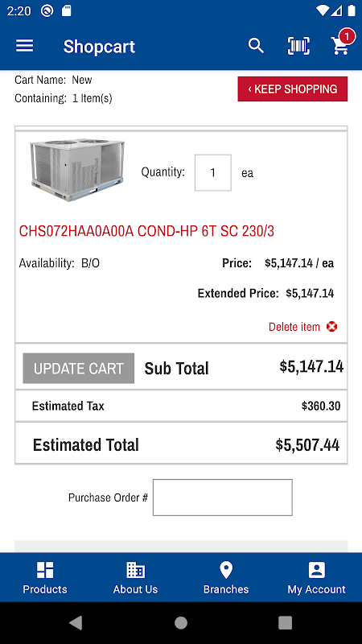The width and height of the screenshot is (362, 644).
Task: Tap the Android back navigation button
Action: (x=76, y=623)
